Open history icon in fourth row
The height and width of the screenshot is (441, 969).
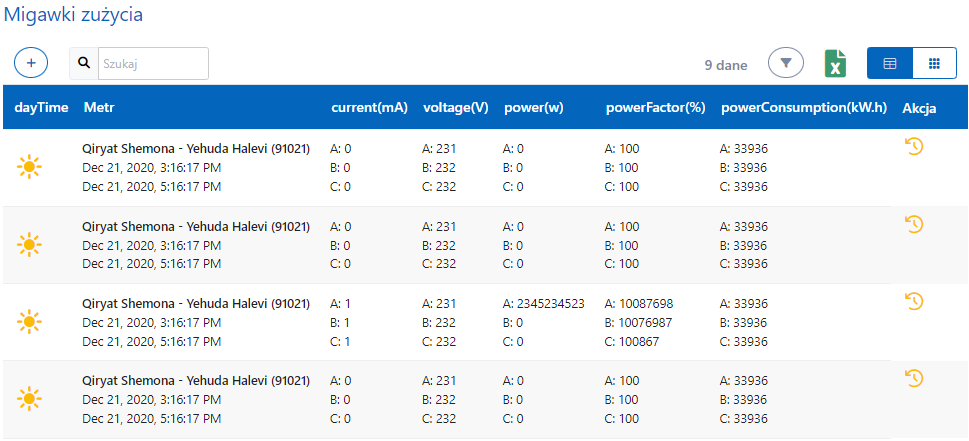tap(913, 377)
